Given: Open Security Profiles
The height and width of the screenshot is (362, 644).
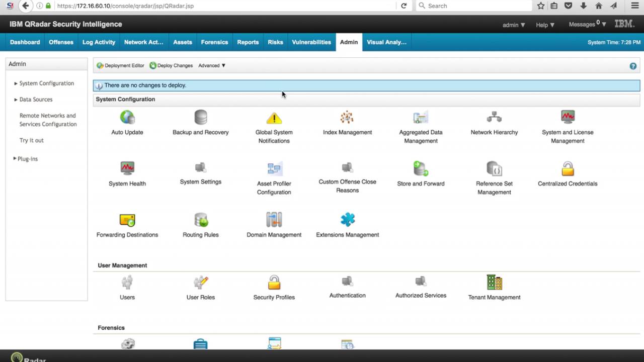Looking at the screenshot, I should [274, 288].
